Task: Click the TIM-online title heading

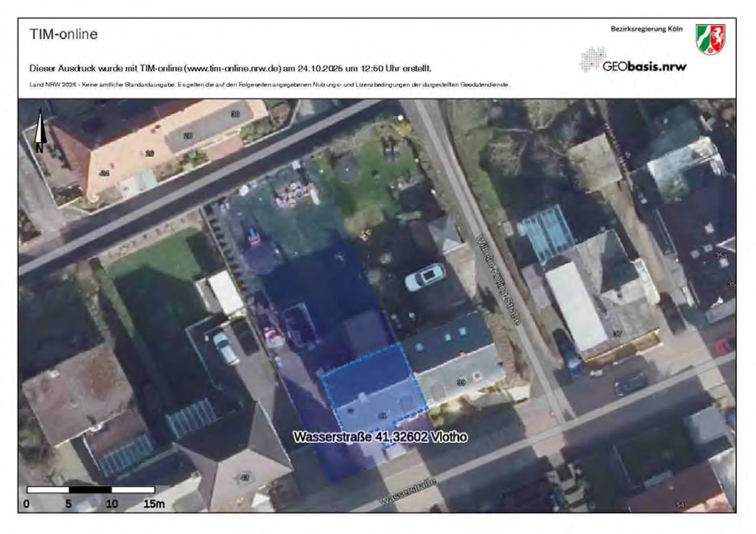Action: [64, 34]
